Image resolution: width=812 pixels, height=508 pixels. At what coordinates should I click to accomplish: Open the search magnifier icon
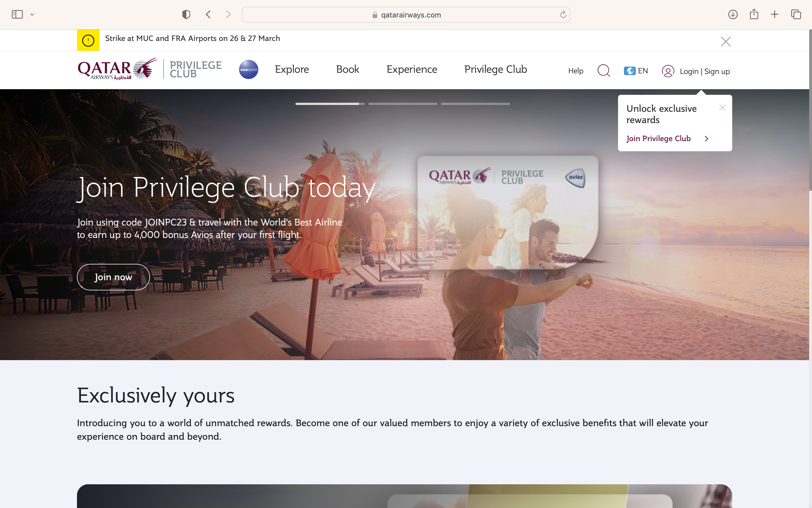[604, 71]
